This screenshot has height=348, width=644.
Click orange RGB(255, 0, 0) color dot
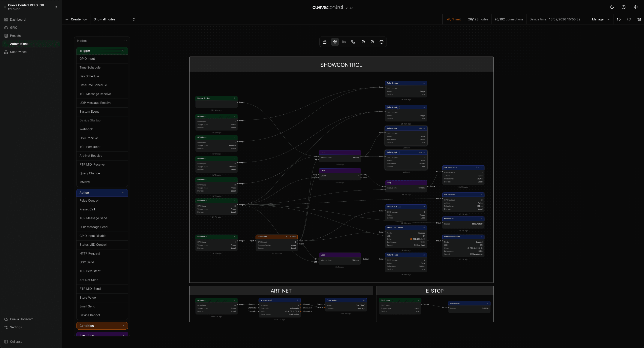click(411, 239)
